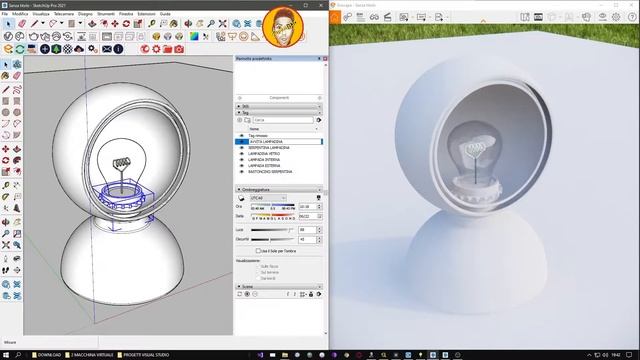Open the shape tool dropdown arrow in toolbar
This screenshot has width=640, height=360.
tap(80, 23)
